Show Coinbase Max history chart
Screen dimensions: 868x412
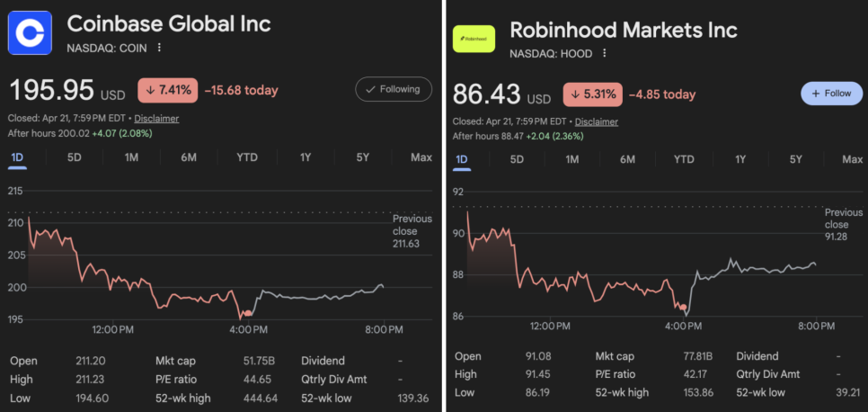pos(421,157)
